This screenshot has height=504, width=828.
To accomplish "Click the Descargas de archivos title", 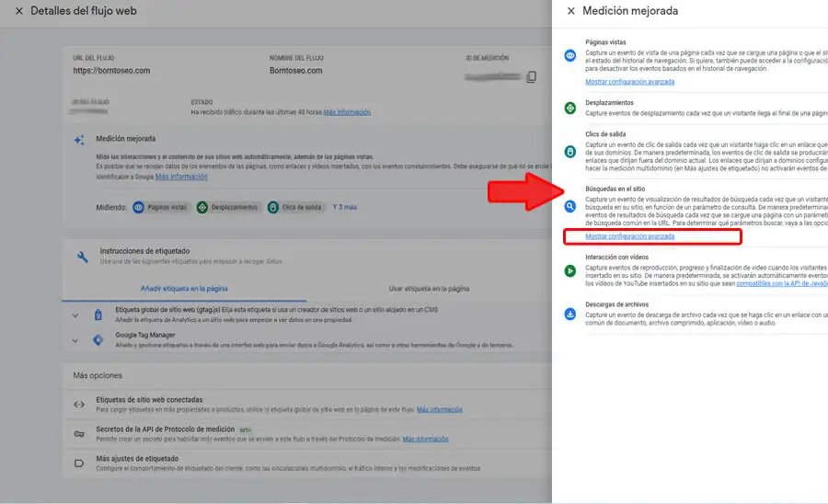I will point(616,304).
